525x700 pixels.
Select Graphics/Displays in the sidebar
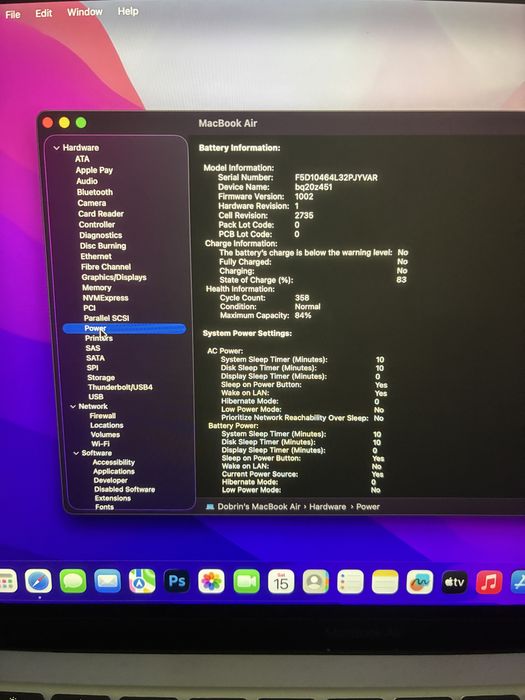tap(114, 277)
